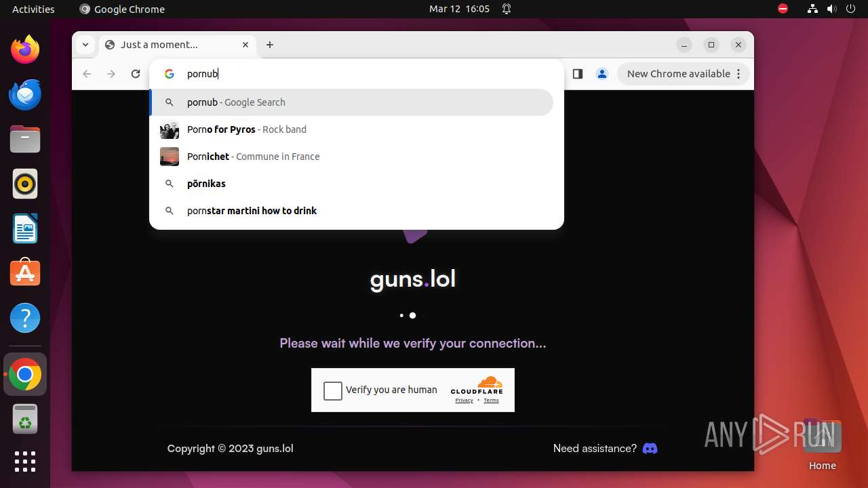This screenshot has height=488, width=868.
Task: Reload the current Chrome page
Action: tap(136, 74)
